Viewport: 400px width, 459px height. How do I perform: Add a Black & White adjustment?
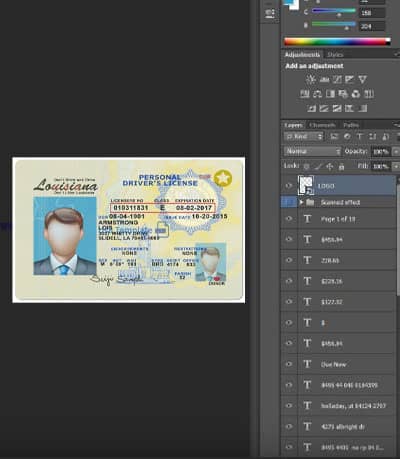[x=330, y=94]
